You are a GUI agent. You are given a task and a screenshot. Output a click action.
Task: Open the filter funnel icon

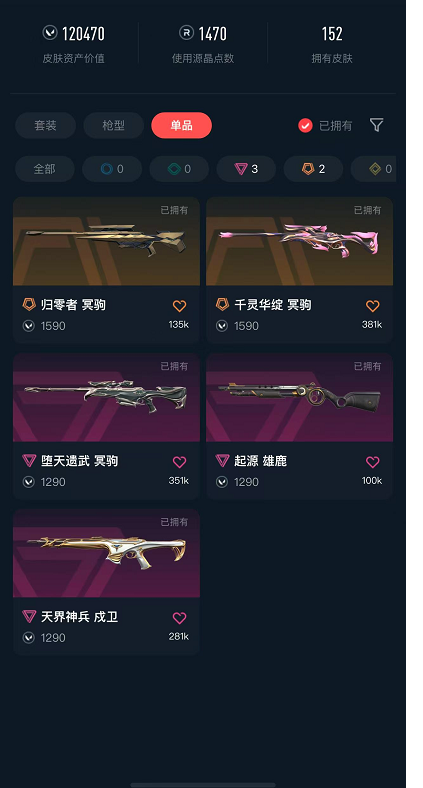pos(376,125)
